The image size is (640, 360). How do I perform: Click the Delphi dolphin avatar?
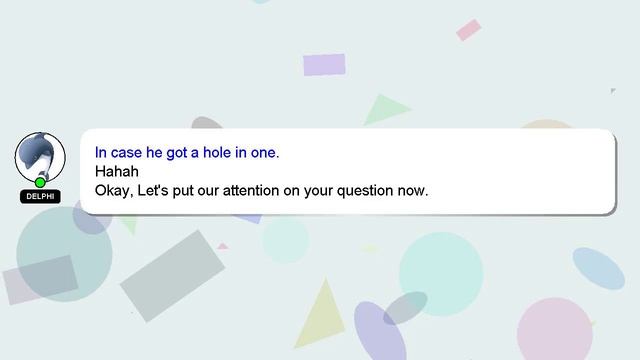coord(40,157)
